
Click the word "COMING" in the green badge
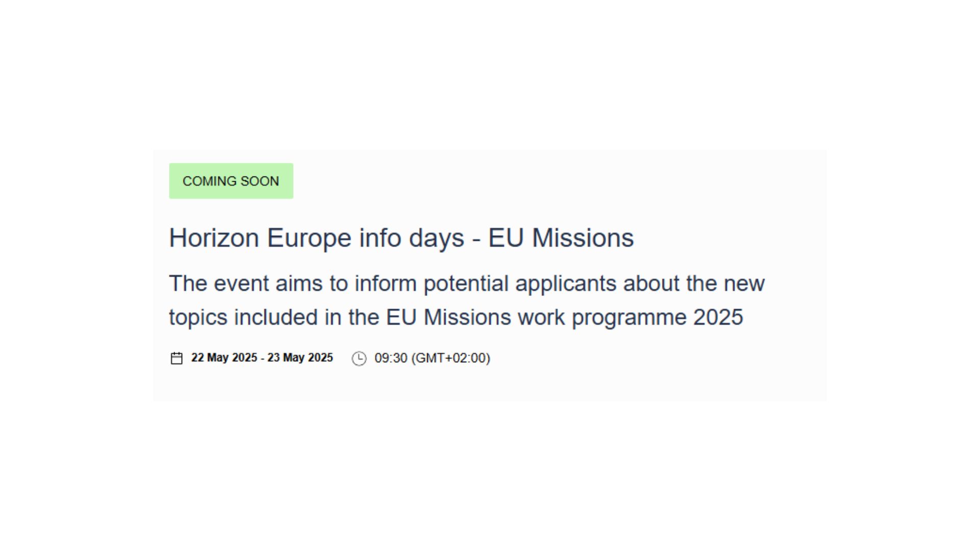click(x=209, y=181)
